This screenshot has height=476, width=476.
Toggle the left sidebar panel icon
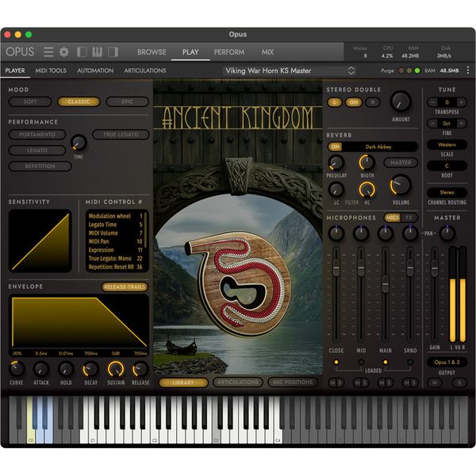pos(82,52)
